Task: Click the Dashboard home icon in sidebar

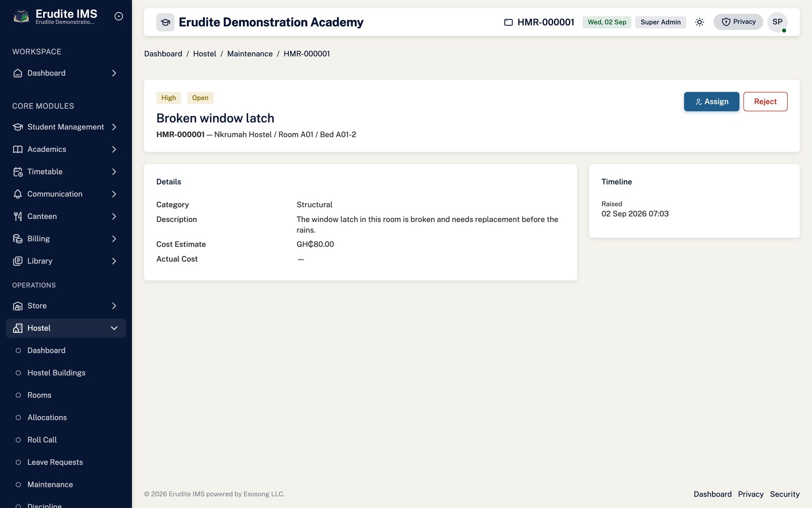Action: (x=18, y=73)
